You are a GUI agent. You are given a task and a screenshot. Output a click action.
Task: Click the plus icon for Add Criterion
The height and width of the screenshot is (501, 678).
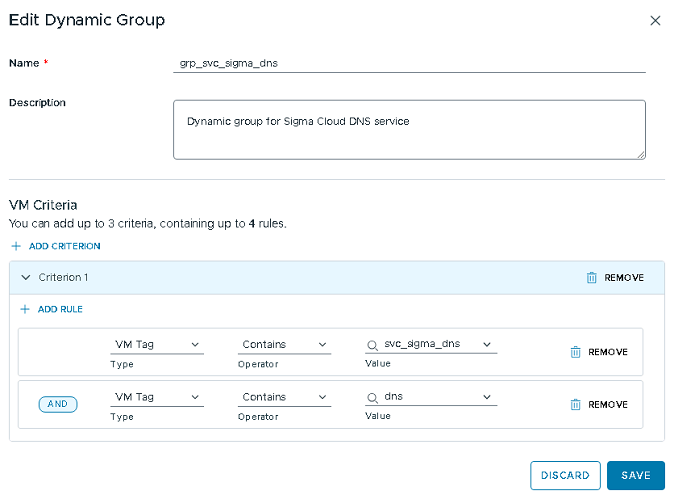pyautogui.click(x=16, y=246)
